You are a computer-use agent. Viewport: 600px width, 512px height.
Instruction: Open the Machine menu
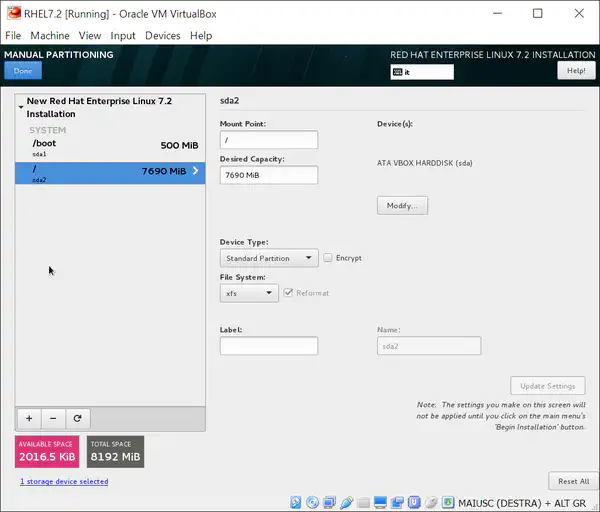click(x=50, y=35)
